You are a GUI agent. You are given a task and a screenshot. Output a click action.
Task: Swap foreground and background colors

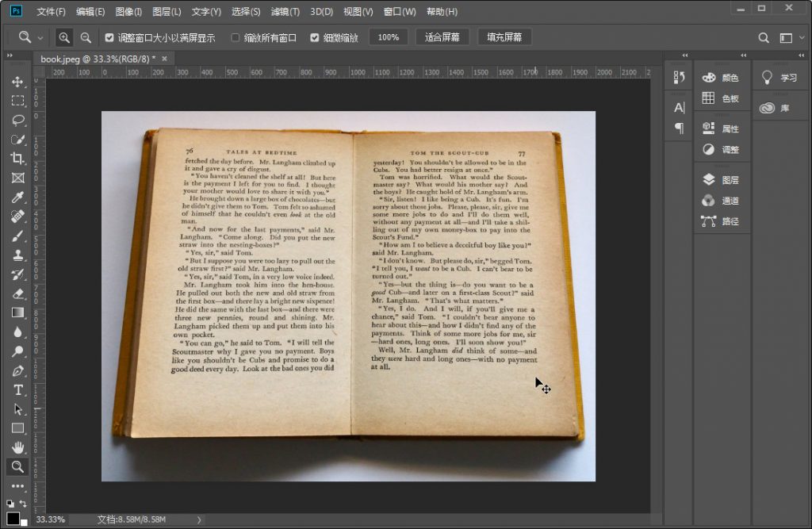(23, 503)
